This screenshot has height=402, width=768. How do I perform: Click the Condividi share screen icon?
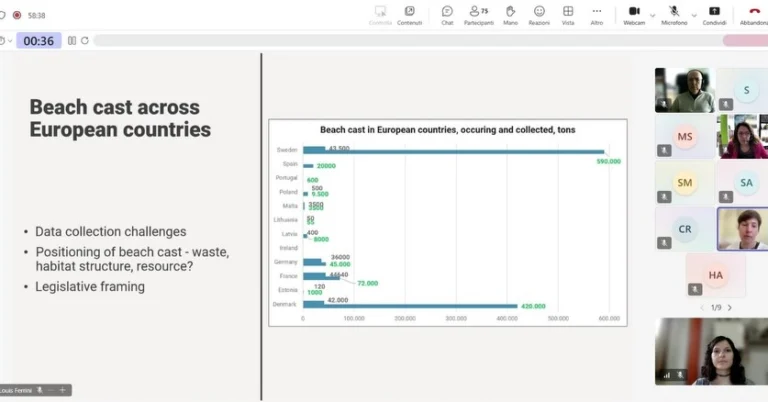(x=714, y=14)
